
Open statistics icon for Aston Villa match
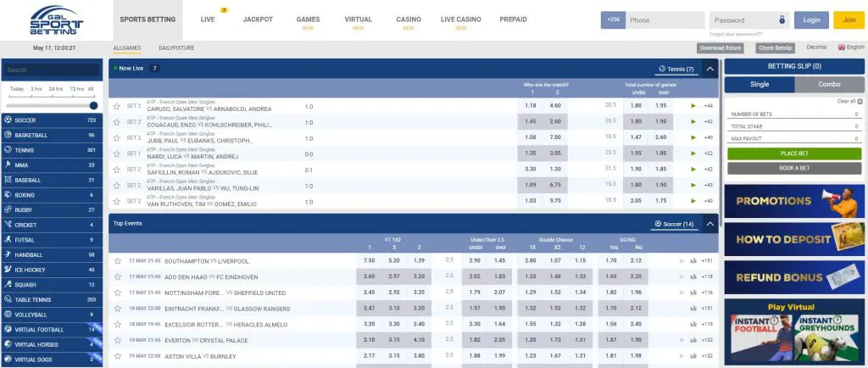click(693, 356)
